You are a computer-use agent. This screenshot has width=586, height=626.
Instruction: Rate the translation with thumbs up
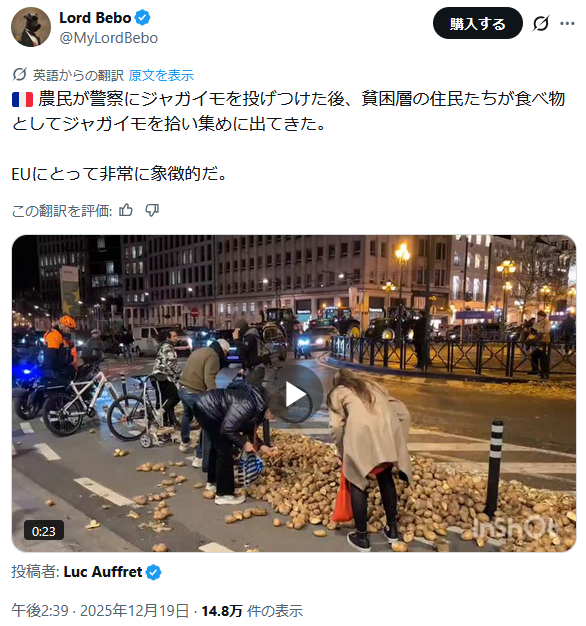(x=126, y=210)
